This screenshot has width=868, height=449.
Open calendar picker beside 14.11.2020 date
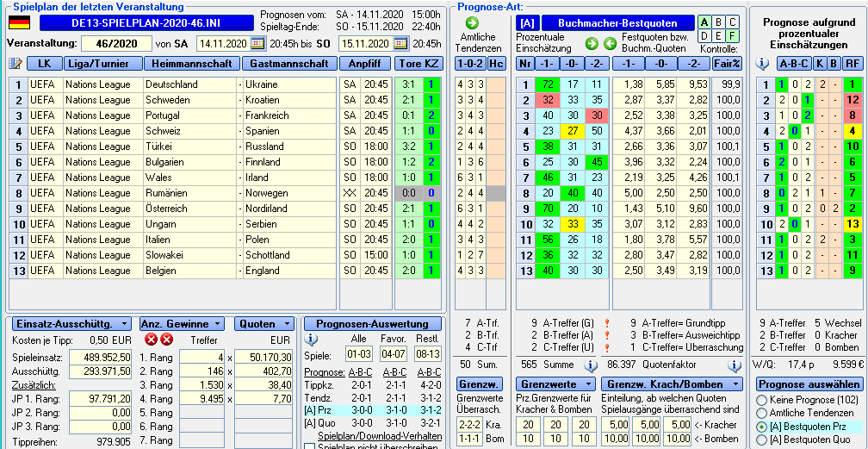point(257,43)
